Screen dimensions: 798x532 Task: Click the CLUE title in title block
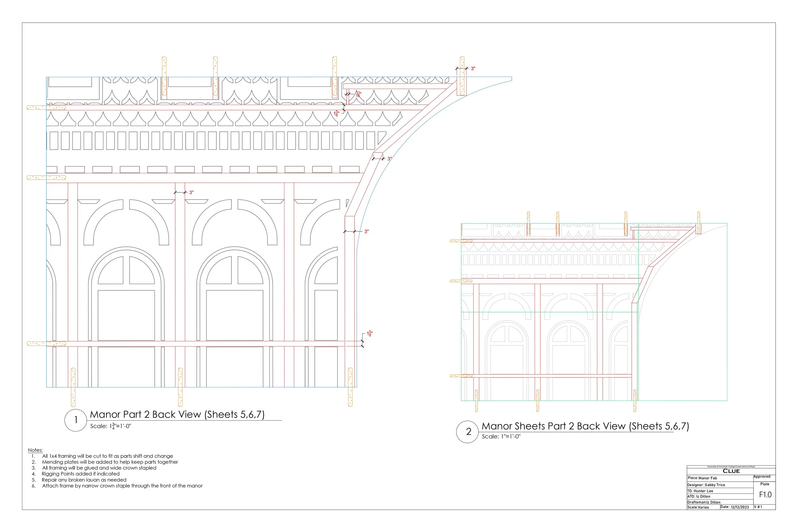pyautogui.click(x=731, y=471)
